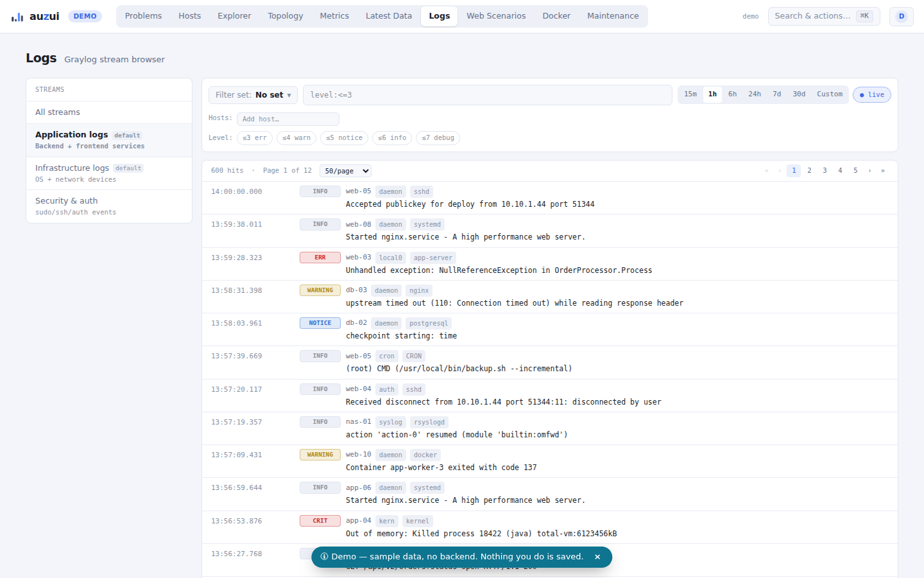Go to next page with › arrow
This screenshot has width=924, height=578.
pyautogui.click(x=869, y=171)
